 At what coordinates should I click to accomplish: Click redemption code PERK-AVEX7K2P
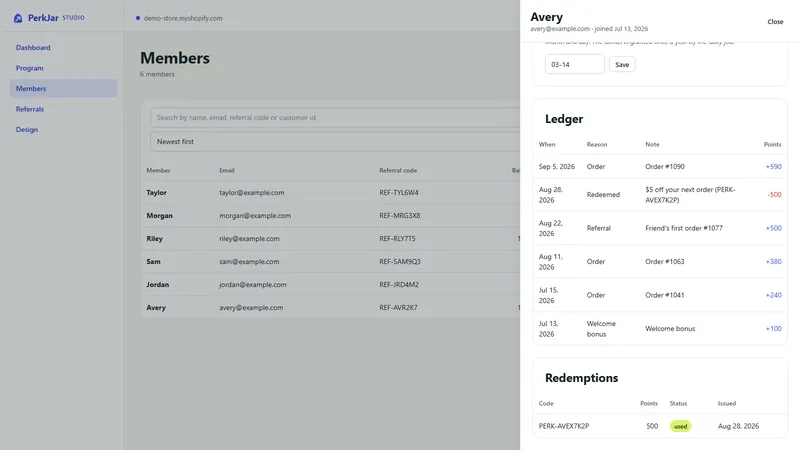coord(564,426)
